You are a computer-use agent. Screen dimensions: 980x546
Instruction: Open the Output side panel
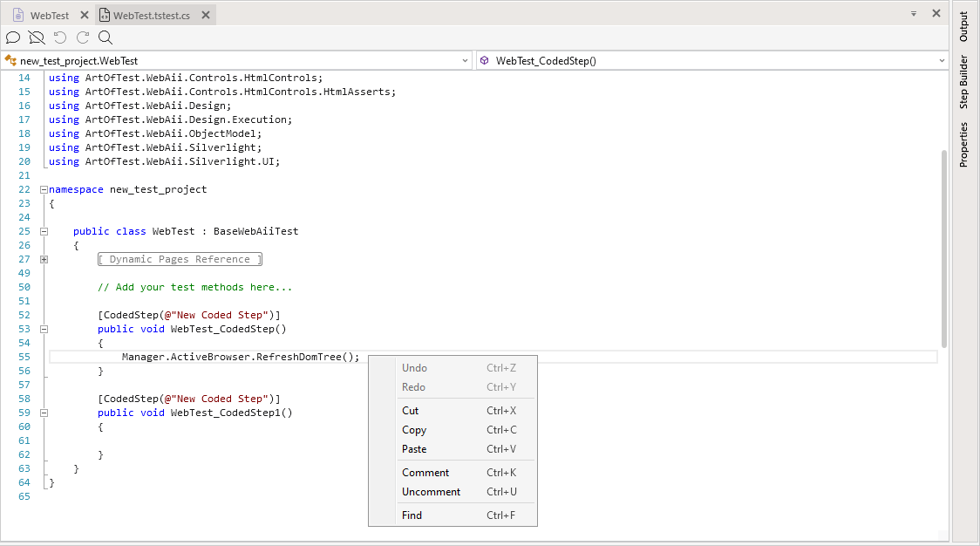pos(963,27)
